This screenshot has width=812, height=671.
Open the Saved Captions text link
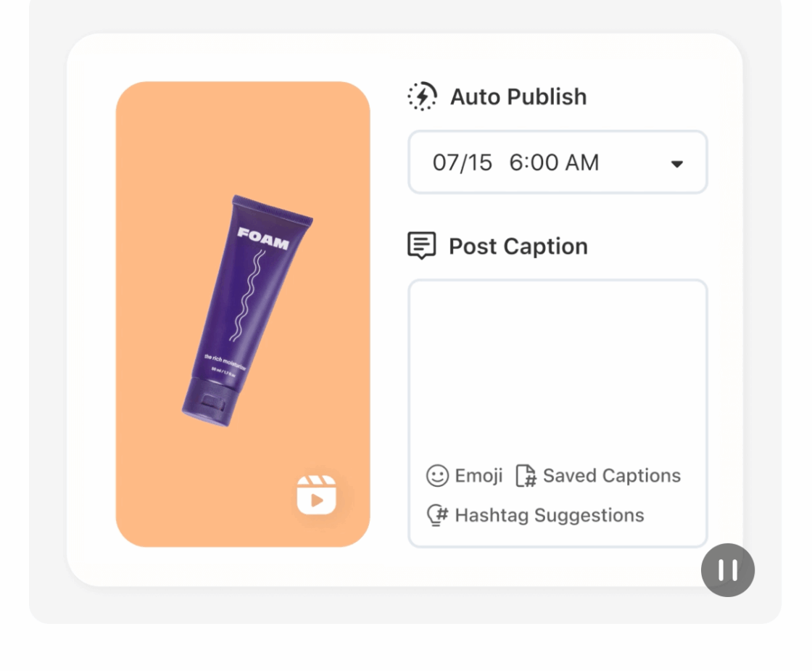coord(611,476)
